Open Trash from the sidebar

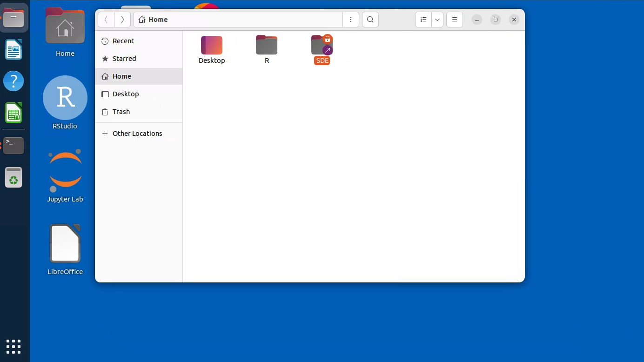[121, 112]
